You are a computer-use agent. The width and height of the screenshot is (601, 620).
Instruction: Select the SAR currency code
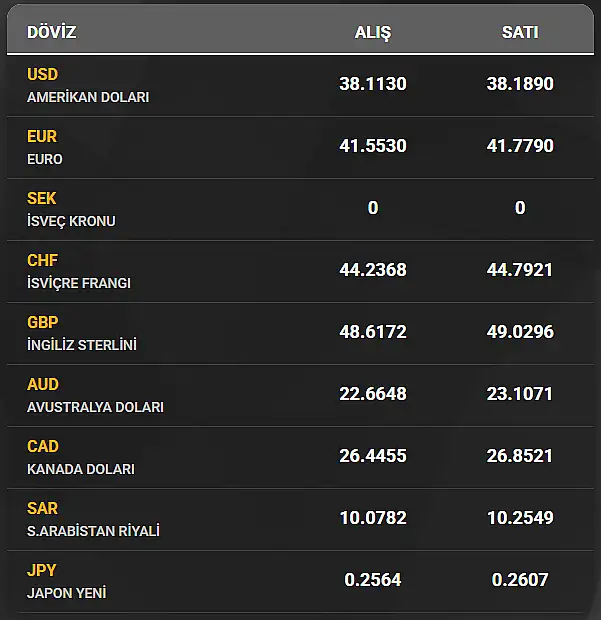coord(43,509)
